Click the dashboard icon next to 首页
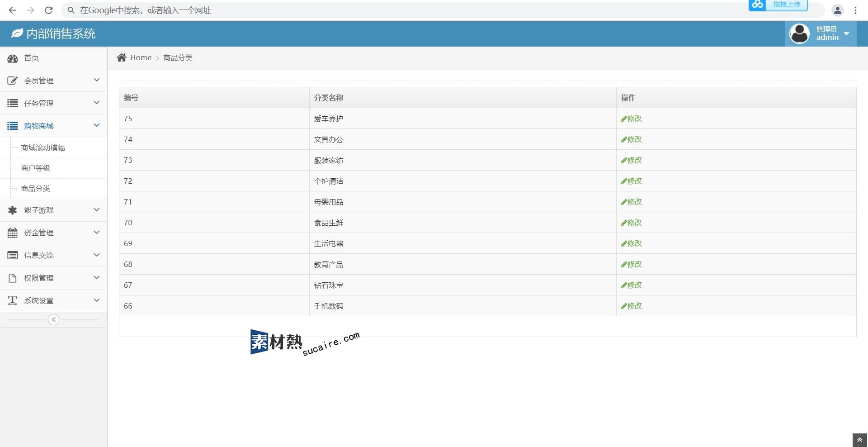The height and width of the screenshot is (447, 868). pos(13,58)
